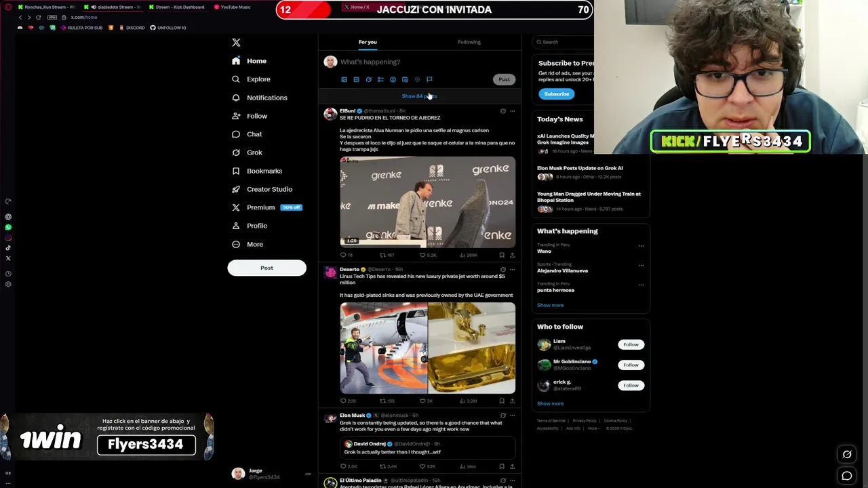
Task: Click the grey Post button in composer
Action: click(x=504, y=79)
